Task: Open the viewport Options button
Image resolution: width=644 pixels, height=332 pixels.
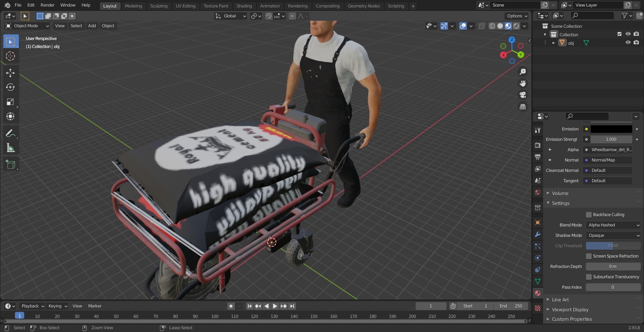Action: (517, 16)
